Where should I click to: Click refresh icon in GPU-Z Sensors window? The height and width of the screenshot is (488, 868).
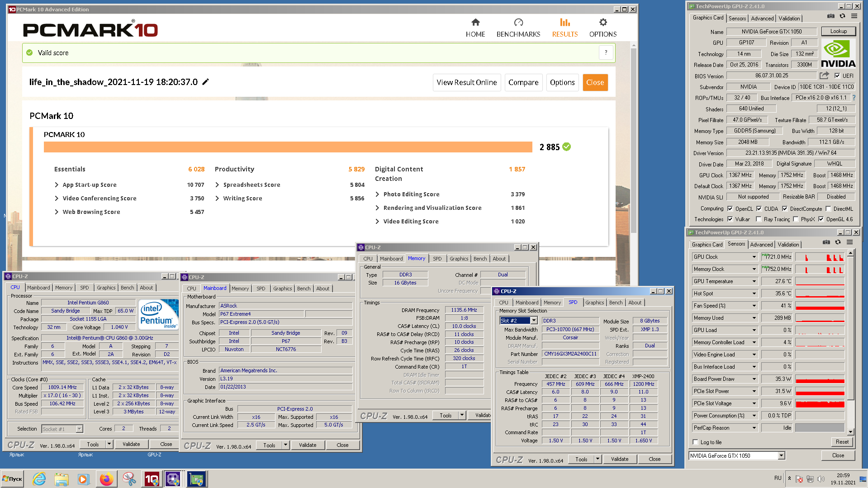pyautogui.click(x=838, y=242)
